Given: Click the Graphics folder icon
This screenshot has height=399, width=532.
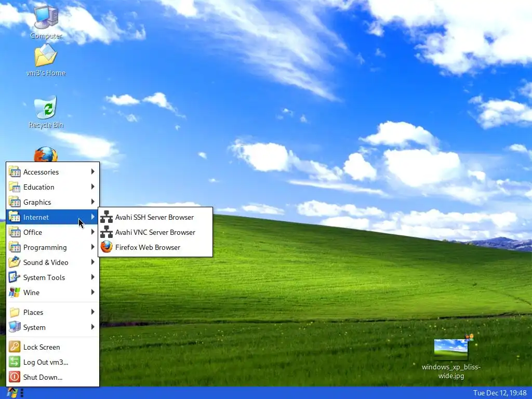Looking at the screenshot, I should tap(15, 202).
